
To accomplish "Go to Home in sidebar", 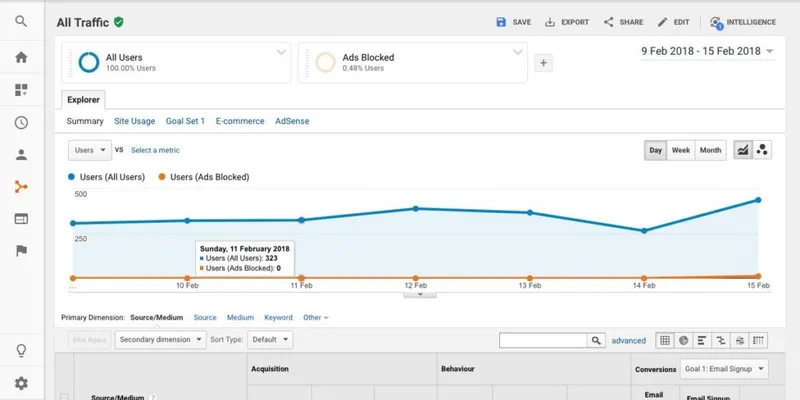I will click(21, 57).
